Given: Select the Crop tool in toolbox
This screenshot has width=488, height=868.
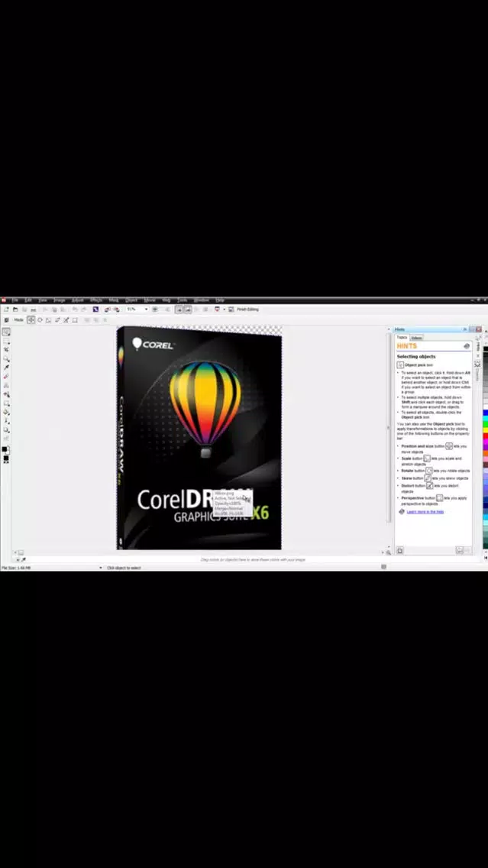Looking at the screenshot, I should pyautogui.click(x=6, y=349).
